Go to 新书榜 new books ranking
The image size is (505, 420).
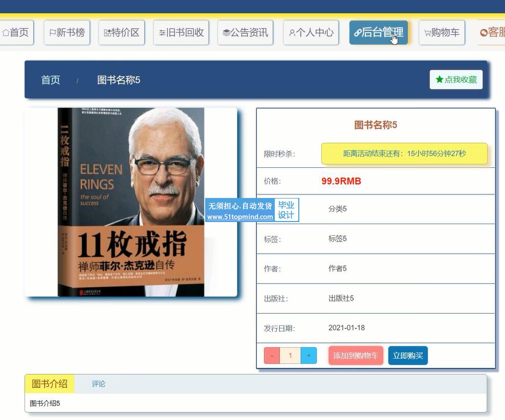click(x=67, y=32)
